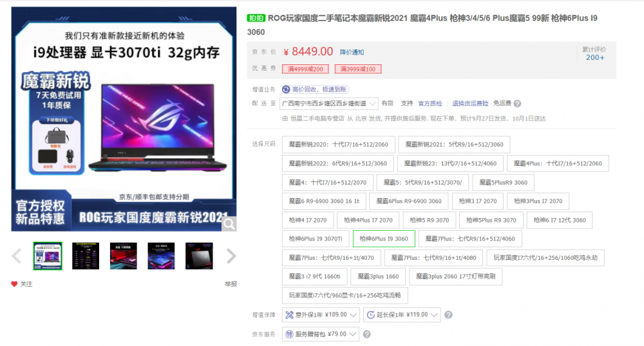Screen dimensions: 644x346
Task: Choose 枪神3Plus I7 2070 option
Action: 538,201
